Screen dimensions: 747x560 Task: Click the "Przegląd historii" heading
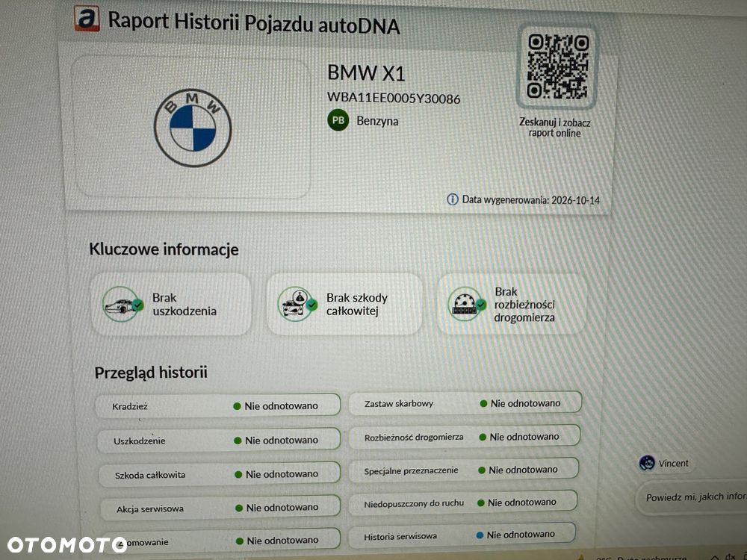pos(151,373)
